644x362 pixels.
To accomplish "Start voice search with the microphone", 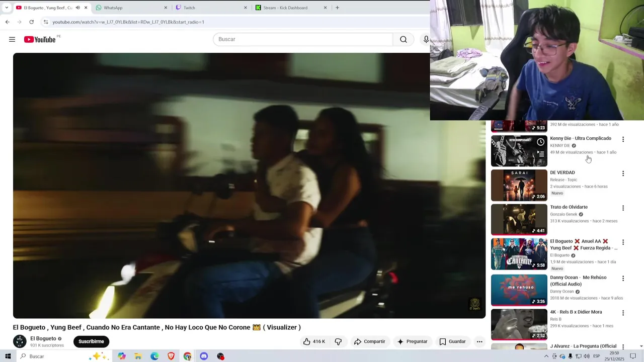I will point(426,39).
